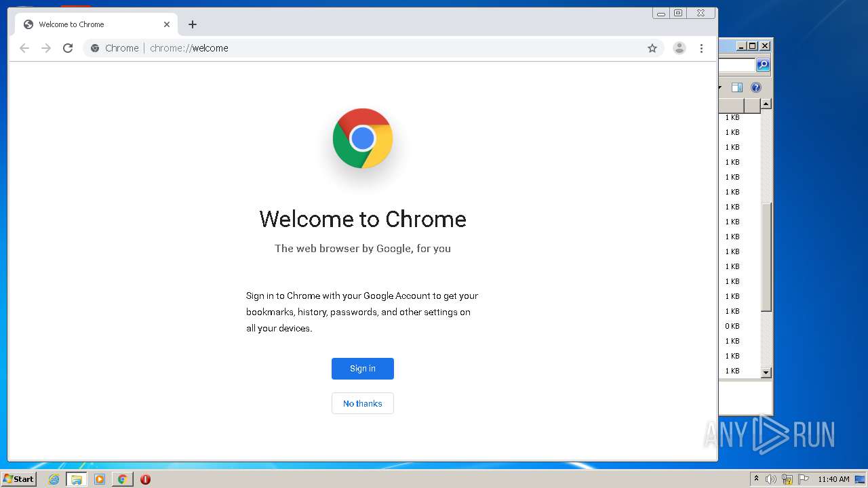Open the volume speaker tray icon
The image size is (868, 488).
tap(771, 479)
